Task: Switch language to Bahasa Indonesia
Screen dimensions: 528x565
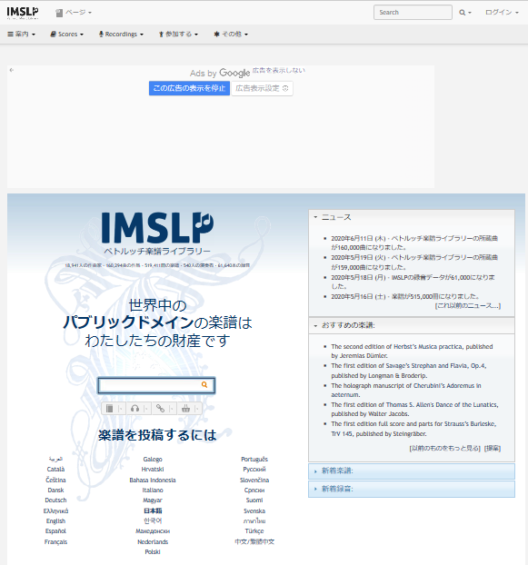Action: point(152,480)
